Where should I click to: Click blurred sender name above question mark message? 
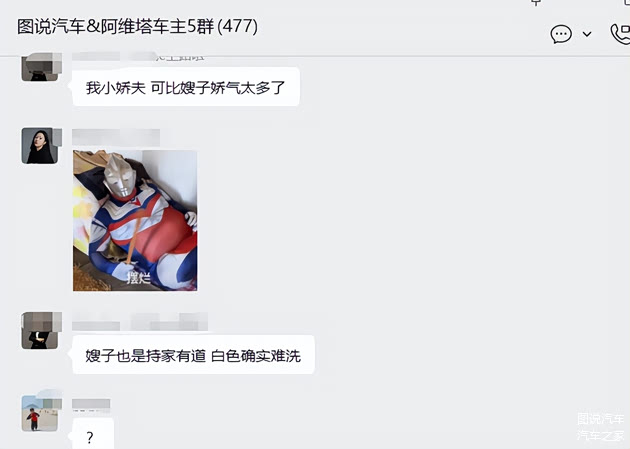(91, 405)
